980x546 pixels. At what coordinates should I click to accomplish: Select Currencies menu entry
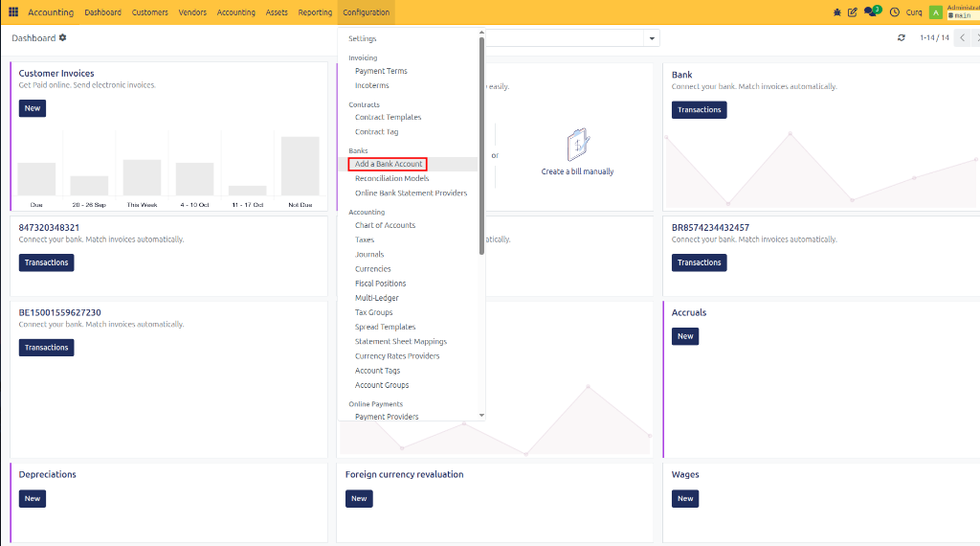(x=373, y=269)
